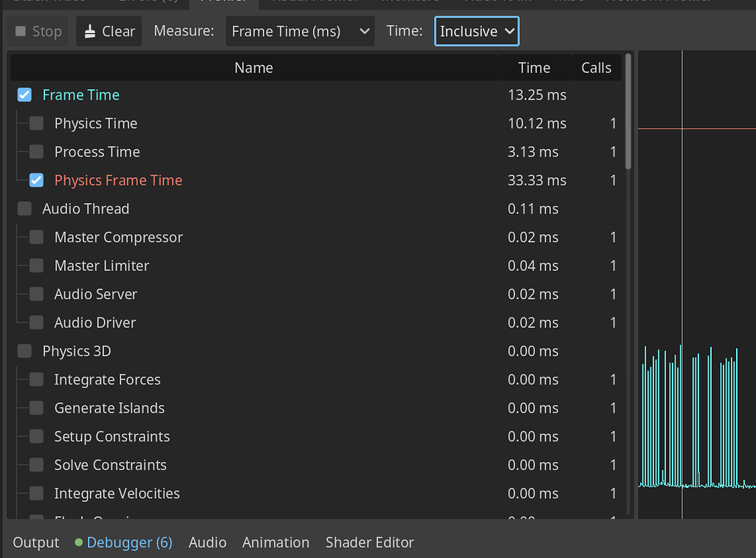This screenshot has width=756, height=558.
Task: Switch to the Monitors tab
Action: pyautogui.click(x=410, y=2)
